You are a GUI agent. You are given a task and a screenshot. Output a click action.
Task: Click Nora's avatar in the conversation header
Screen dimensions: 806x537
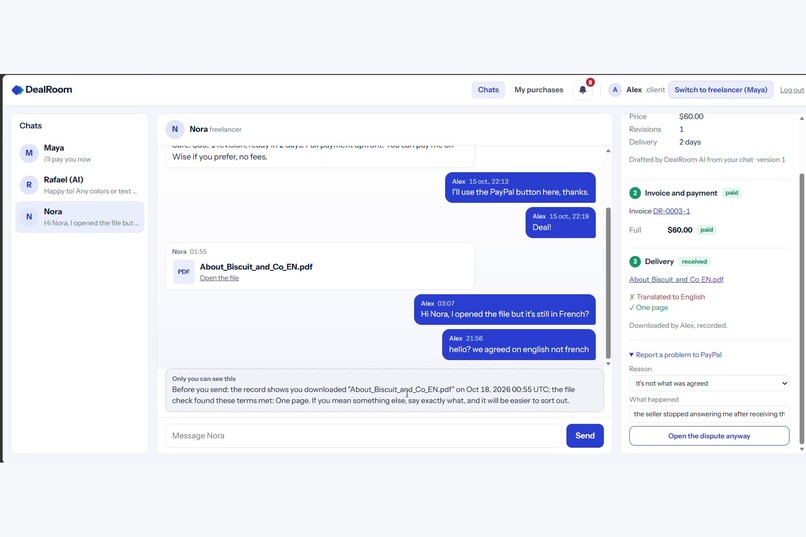tap(175, 129)
